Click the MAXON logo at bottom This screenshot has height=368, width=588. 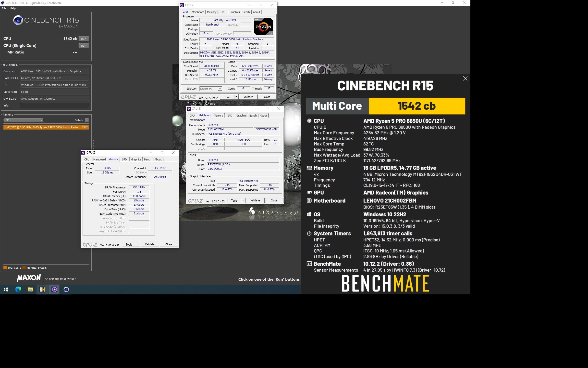point(29,278)
